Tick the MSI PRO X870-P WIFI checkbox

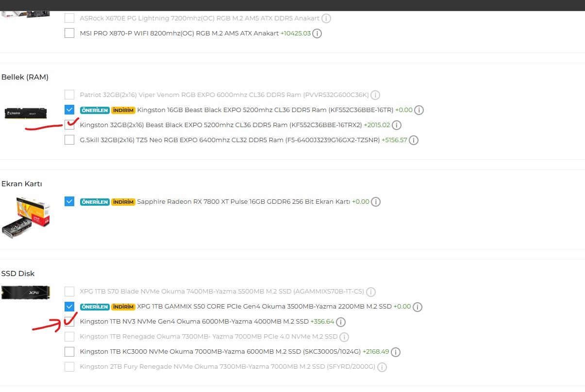coord(69,33)
